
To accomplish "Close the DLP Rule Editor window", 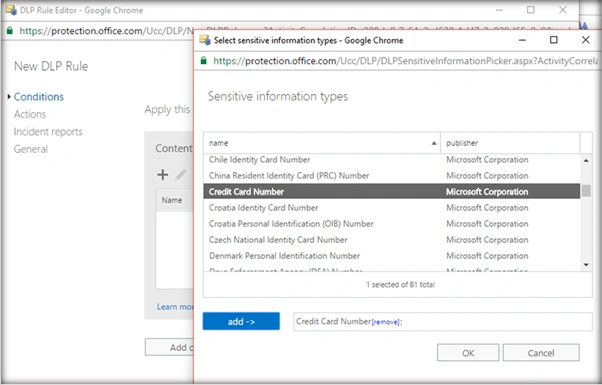I will pyautogui.click(x=562, y=10).
